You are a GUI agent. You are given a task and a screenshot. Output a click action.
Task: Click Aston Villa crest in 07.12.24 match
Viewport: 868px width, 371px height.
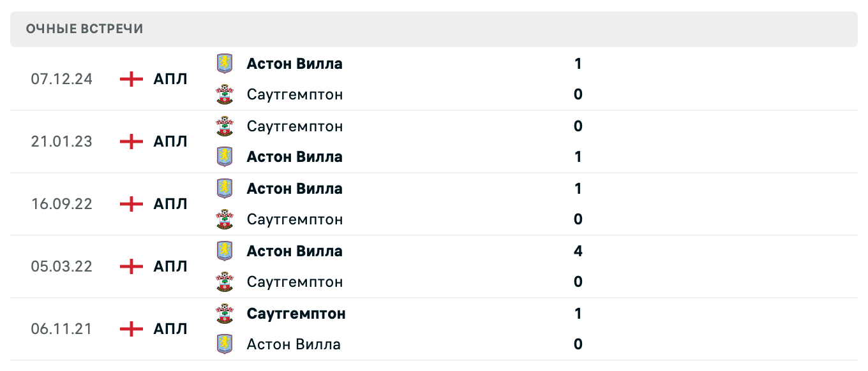click(x=225, y=64)
